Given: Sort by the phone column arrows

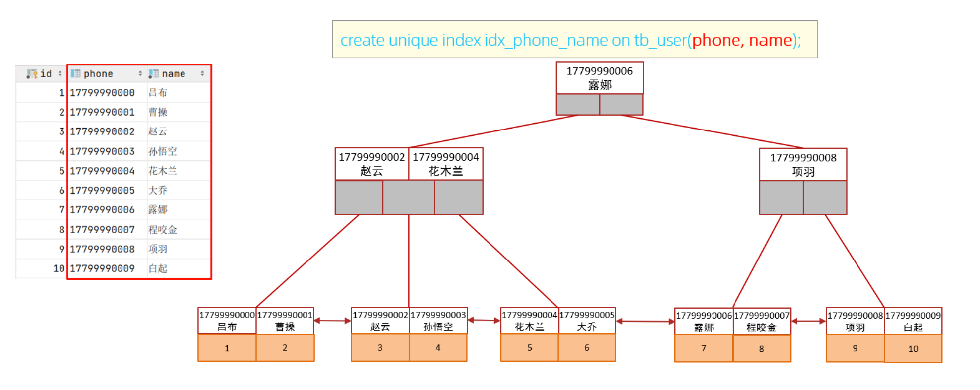Looking at the screenshot, I should coord(140,73).
